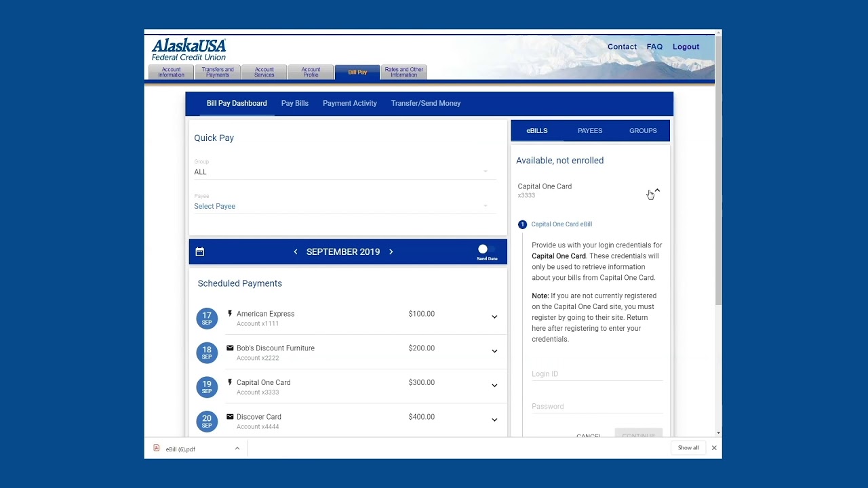This screenshot has width=868, height=488.
Task: Click the Capital One Card eBill step link
Action: (x=561, y=224)
